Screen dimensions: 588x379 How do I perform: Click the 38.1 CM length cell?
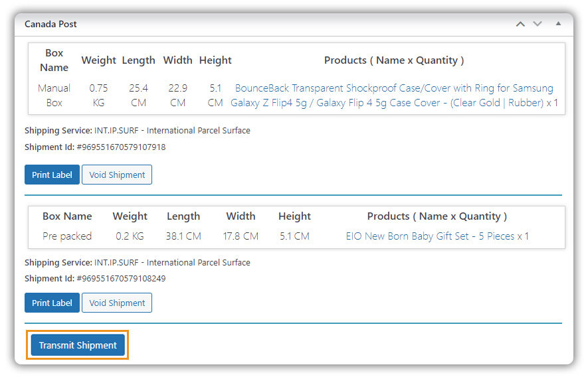tap(183, 236)
